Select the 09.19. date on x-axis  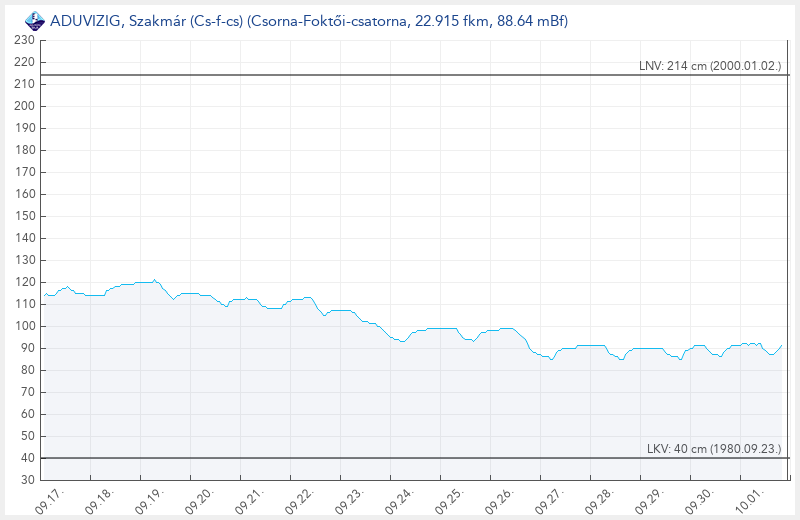(148, 500)
